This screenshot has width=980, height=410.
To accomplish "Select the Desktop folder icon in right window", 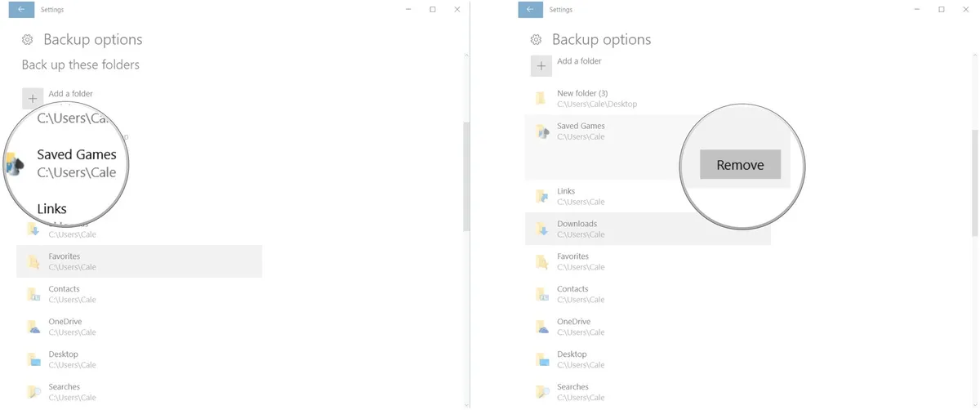I will pos(542,359).
